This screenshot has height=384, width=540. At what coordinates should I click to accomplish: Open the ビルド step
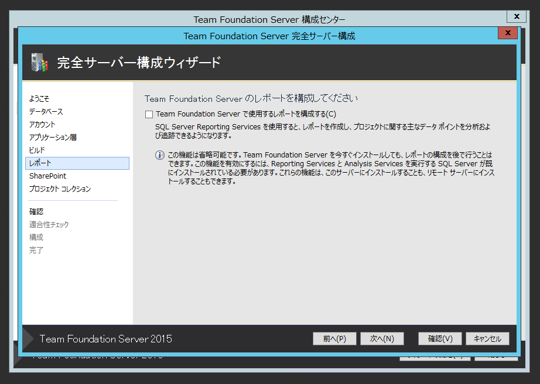pyautogui.click(x=37, y=150)
